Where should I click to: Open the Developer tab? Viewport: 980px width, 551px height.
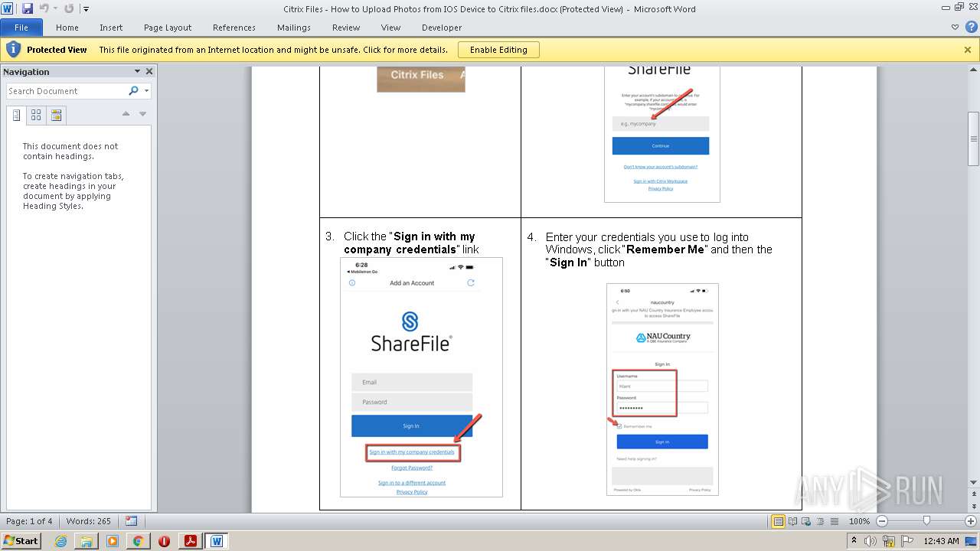[442, 28]
